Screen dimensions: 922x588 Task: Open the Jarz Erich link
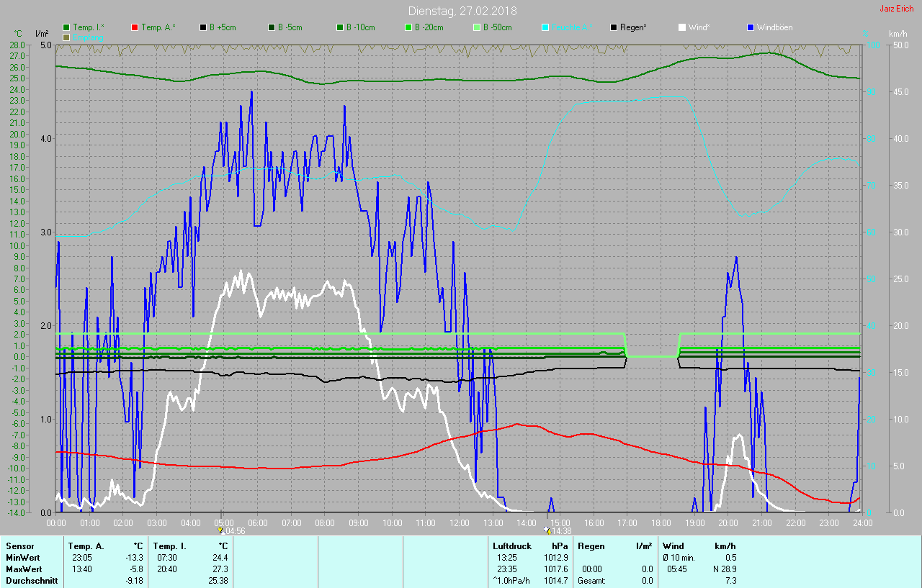[896, 9]
